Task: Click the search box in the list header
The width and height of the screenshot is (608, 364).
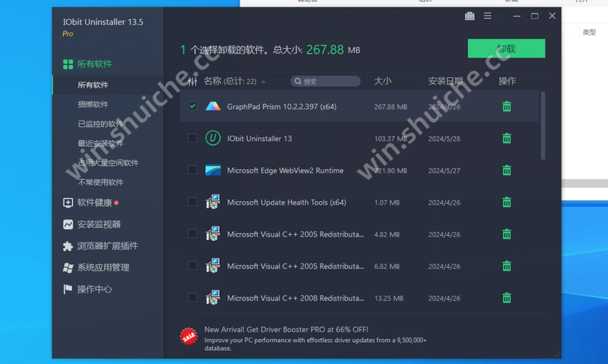Action: click(325, 81)
